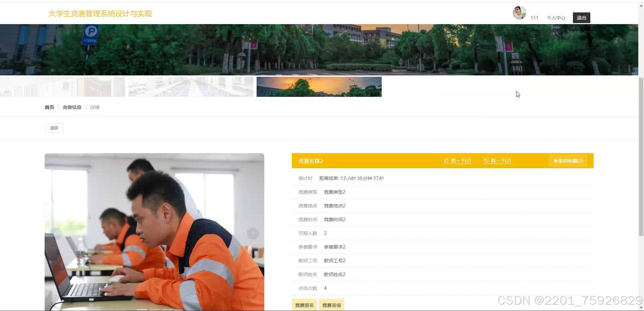The image size is (644, 311).
Task: Select 首页 in the breadcrumb navigation
Action: [49, 107]
